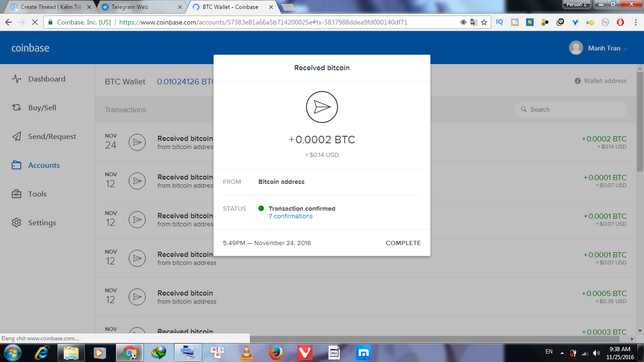This screenshot has width=644, height=362.
Task: Go back using the browser back arrow
Action: tap(8, 22)
